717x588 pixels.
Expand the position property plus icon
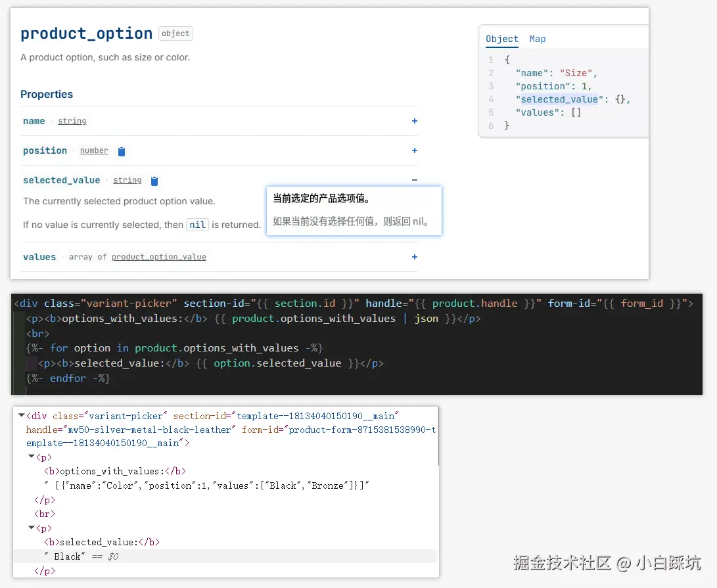[x=414, y=150]
